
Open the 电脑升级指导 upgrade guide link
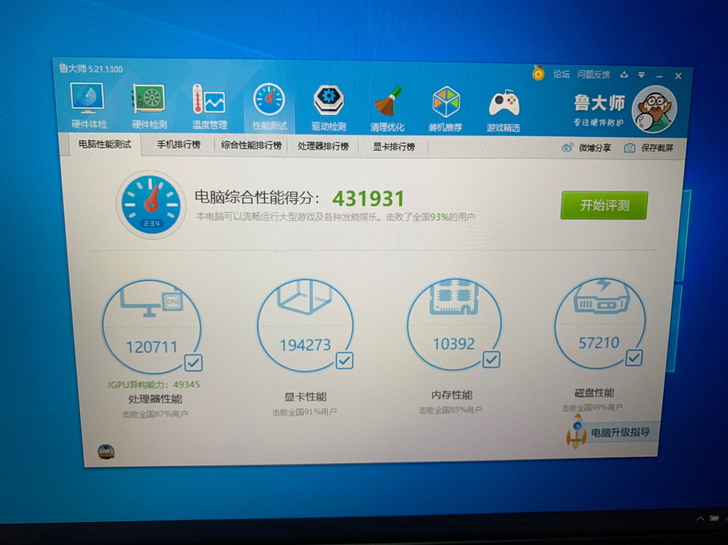(621, 432)
